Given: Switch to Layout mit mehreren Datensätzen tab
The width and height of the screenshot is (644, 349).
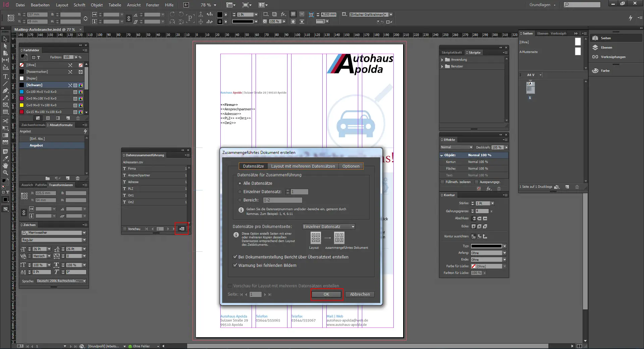Looking at the screenshot, I should [x=303, y=166].
